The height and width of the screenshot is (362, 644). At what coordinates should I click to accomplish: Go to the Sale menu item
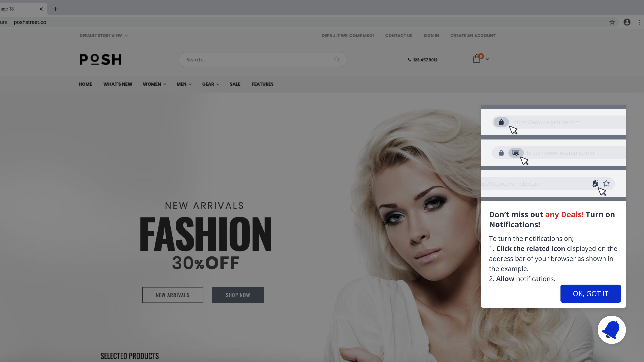[235, 84]
